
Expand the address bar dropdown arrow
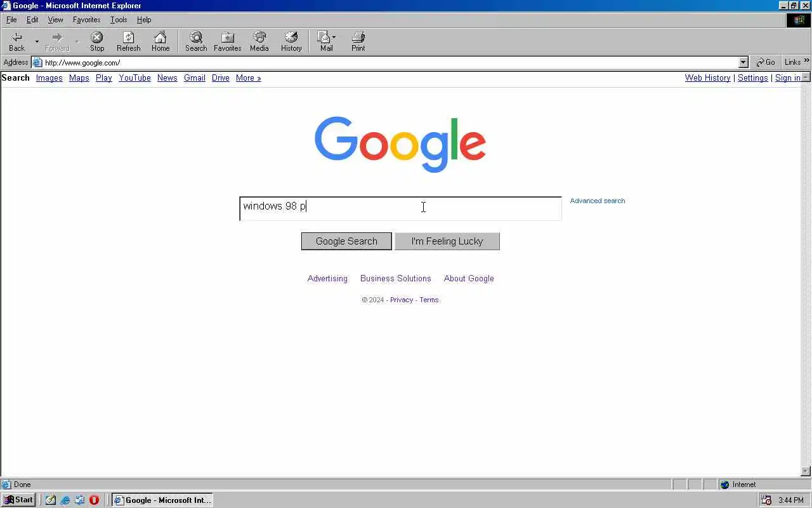click(743, 62)
